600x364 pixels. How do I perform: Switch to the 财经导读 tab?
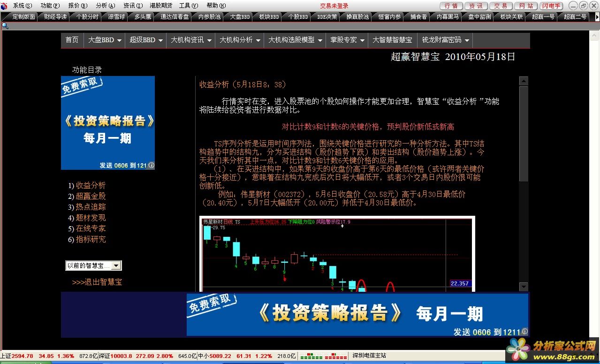pyautogui.click(x=55, y=16)
